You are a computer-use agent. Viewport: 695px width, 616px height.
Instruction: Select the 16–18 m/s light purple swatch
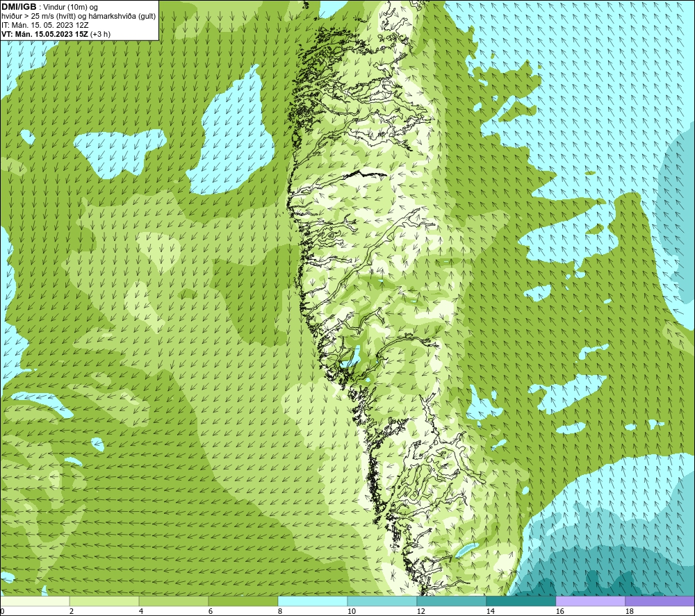(x=590, y=601)
